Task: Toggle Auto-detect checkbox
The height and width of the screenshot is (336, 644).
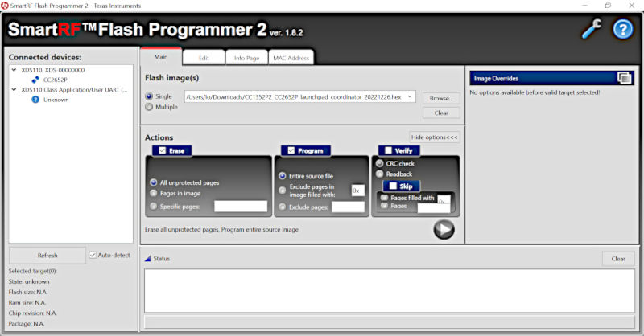Action: [x=93, y=255]
